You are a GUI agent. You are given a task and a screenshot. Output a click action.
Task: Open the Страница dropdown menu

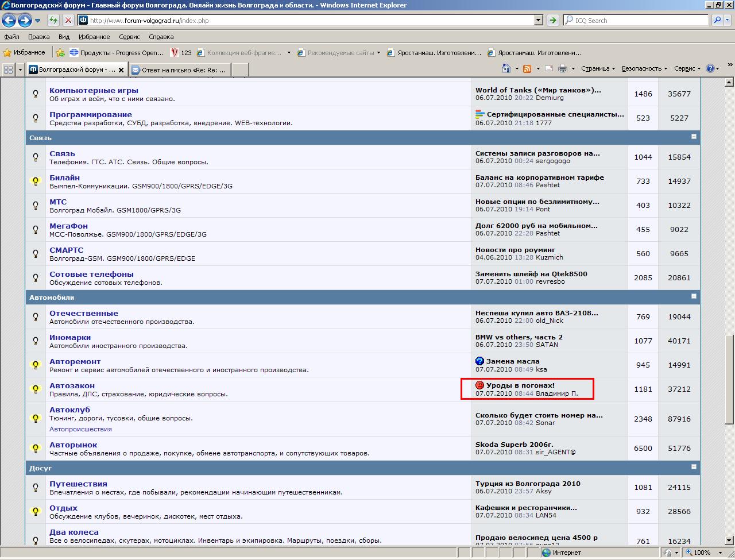tap(597, 68)
